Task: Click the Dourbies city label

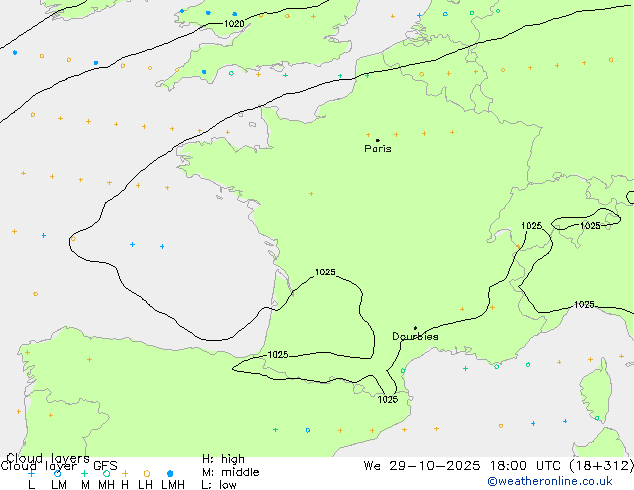Action: point(415,336)
